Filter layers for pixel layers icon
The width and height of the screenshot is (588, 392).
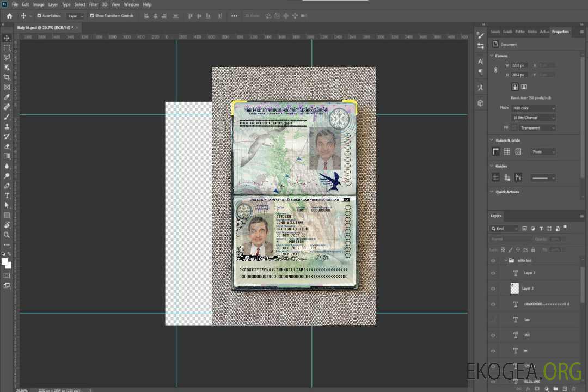tap(525, 229)
